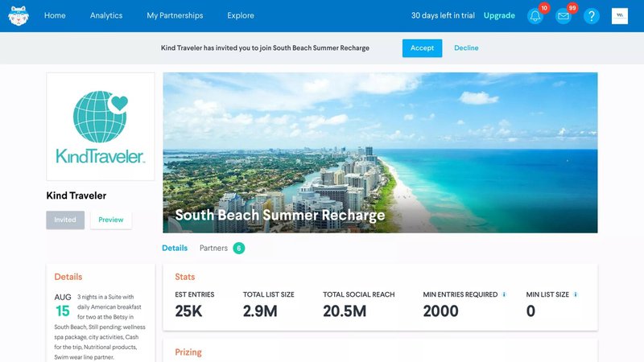
Task: Open the notifications bell icon
Action: click(535, 16)
